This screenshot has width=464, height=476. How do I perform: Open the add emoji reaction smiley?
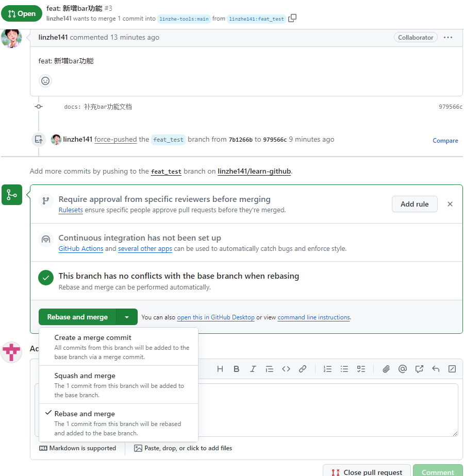45,81
